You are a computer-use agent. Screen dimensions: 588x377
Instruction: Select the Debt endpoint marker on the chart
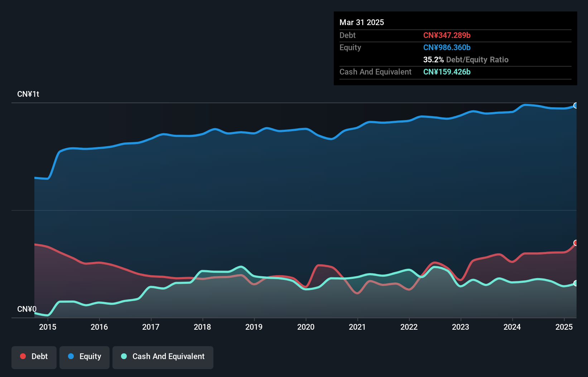pyautogui.click(x=576, y=243)
